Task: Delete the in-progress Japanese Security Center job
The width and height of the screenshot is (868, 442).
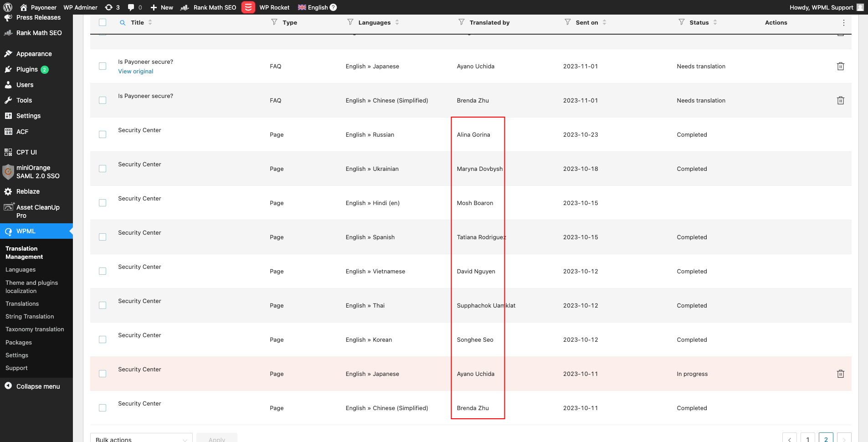Action: pyautogui.click(x=841, y=374)
